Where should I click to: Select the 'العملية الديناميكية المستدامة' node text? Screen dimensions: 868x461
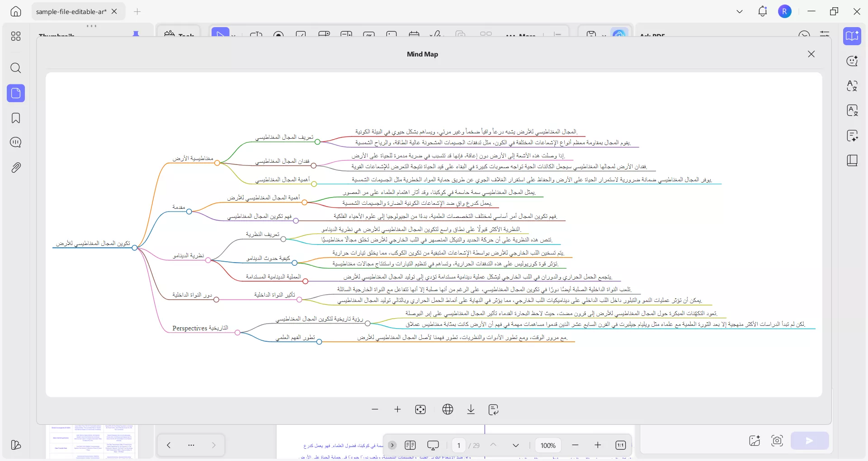click(x=274, y=276)
